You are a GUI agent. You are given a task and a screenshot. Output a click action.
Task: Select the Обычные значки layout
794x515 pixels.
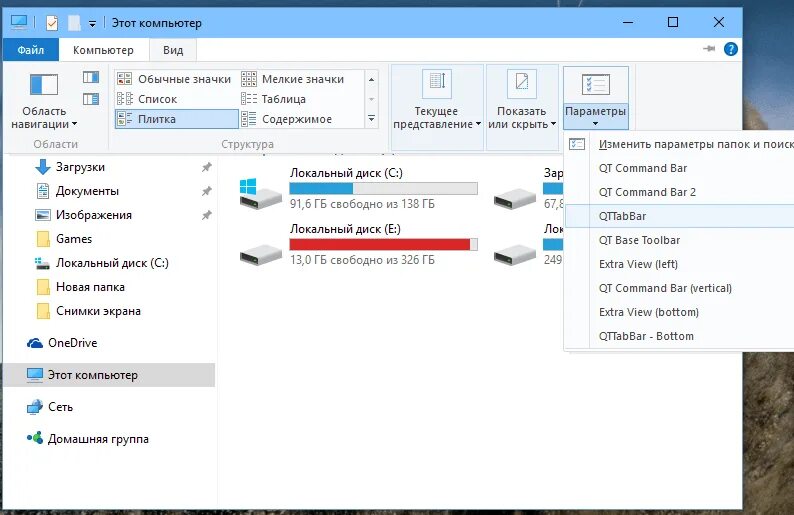[174, 79]
